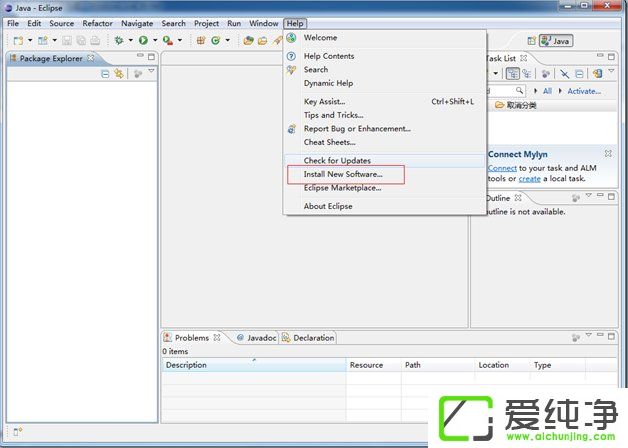Click the Open Type icon in toolbar
Image resolution: width=628 pixels, height=448 pixels.
coord(248,41)
